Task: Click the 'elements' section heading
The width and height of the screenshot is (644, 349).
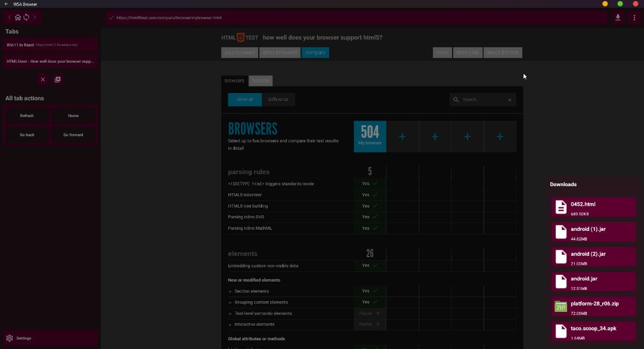Action: (243, 254)
